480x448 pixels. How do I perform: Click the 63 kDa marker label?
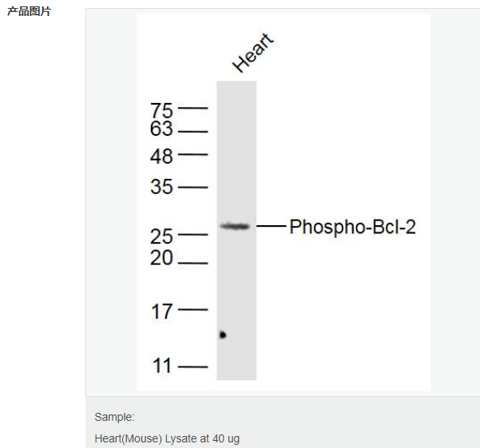coord(161,129)
